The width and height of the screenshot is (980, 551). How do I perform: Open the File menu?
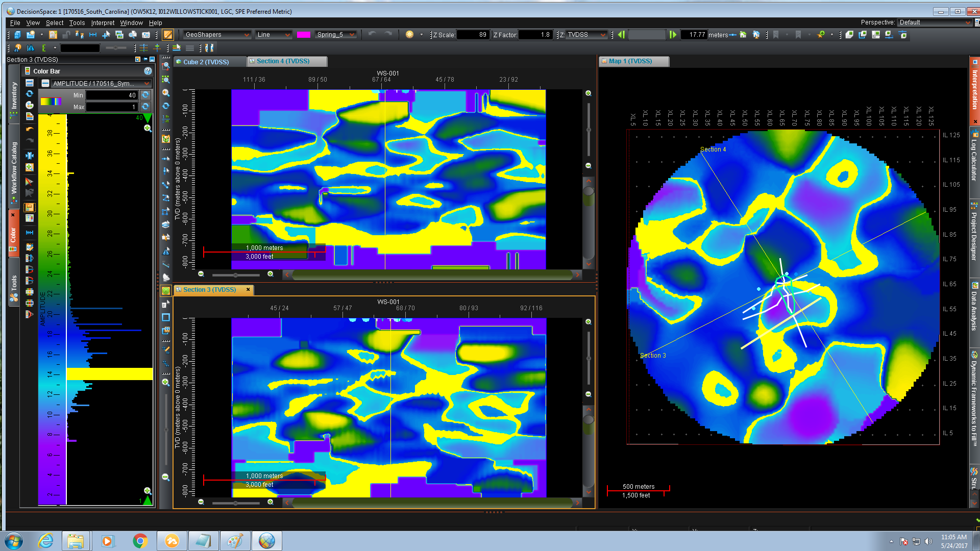coord(15,23)
